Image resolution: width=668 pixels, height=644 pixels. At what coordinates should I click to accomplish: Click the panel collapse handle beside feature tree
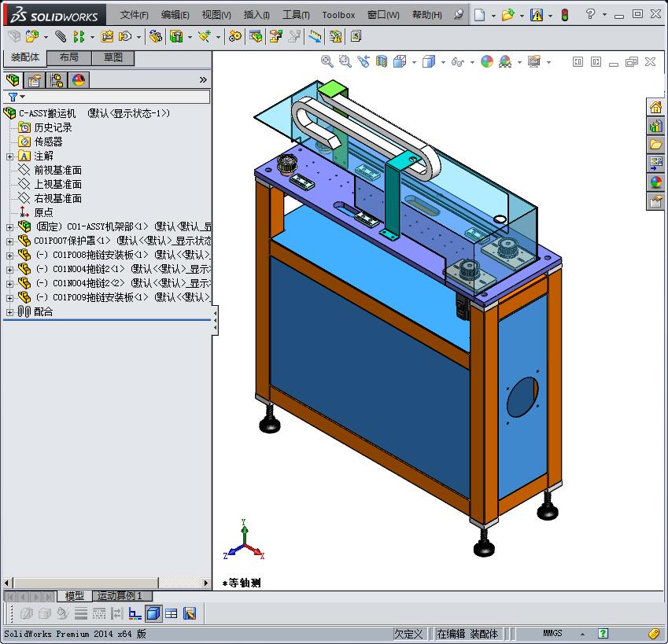pos(215,320)
